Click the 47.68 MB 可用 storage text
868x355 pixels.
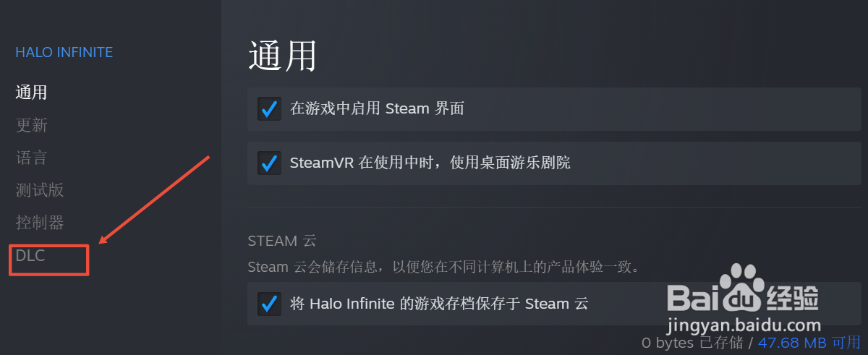(x=809, y=343)
